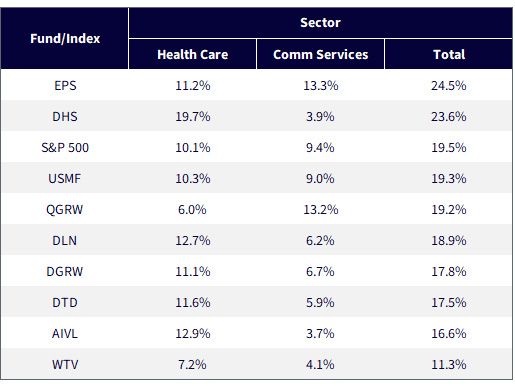Click the DGRW fund label

click(65, 272)
